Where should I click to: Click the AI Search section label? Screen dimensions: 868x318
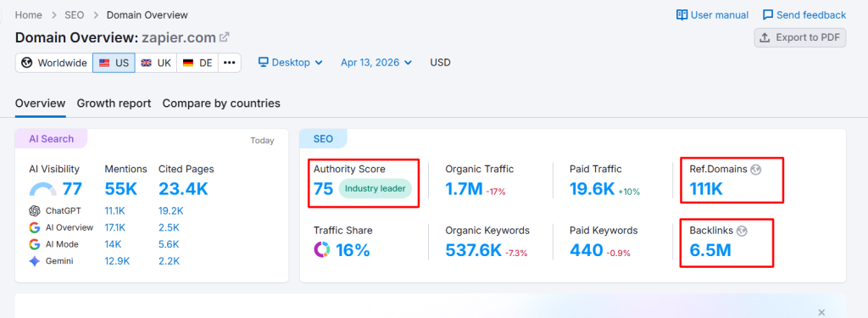[x=51, y=139]
